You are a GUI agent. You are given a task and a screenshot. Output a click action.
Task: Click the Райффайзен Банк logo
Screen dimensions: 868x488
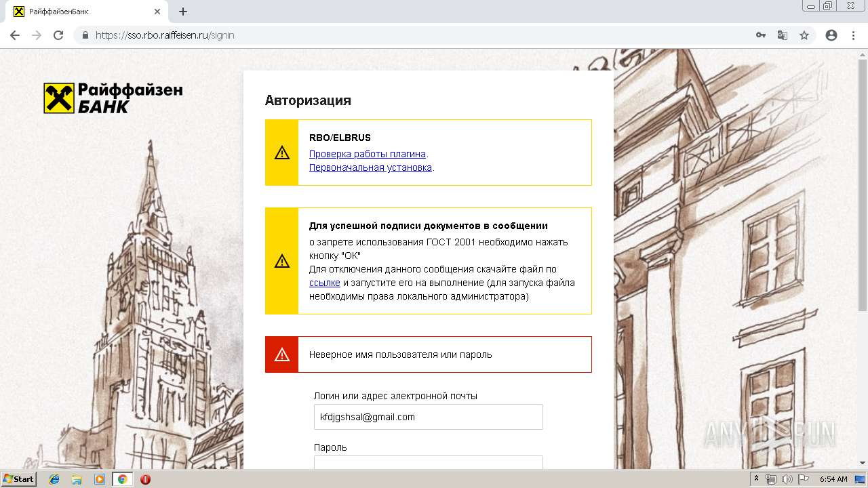113,98
